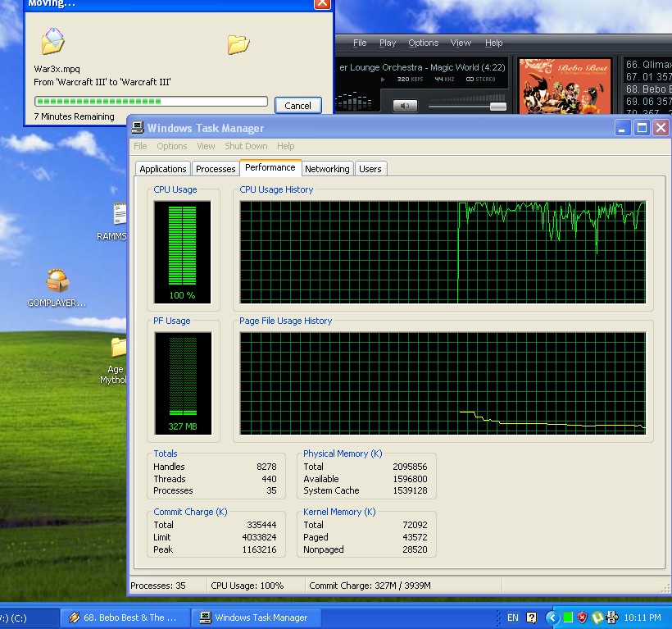This screenshot has height=629, width=672.
Task: Open the red security shield tray icon
Action: tap(582, 618)
